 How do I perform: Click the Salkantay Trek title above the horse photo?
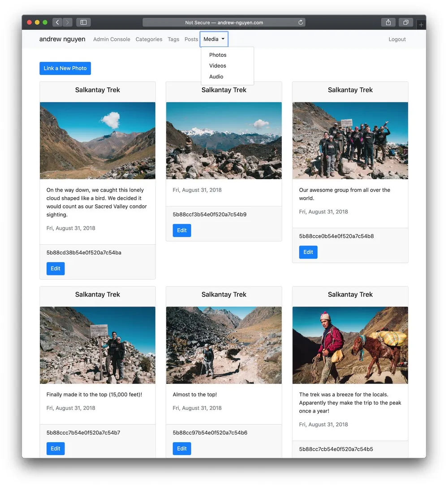pyautogui.click(x=350, y=294)
